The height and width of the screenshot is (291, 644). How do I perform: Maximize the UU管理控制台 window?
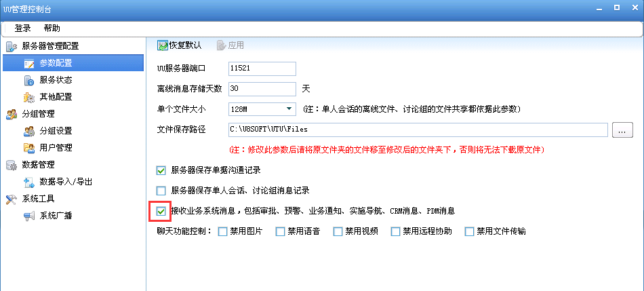click(617, 7)
